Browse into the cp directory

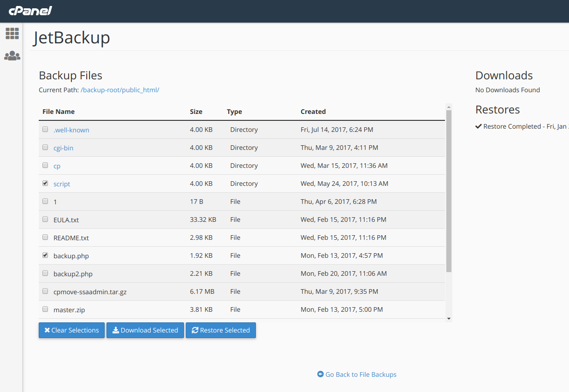pyautogui.click(x=57, y=166)
